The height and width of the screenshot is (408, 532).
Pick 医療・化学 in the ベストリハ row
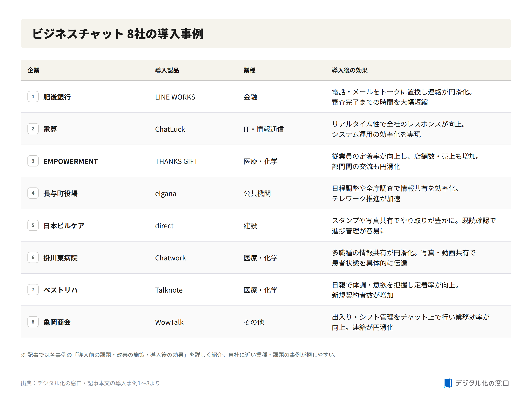click(x=261, y=290)
